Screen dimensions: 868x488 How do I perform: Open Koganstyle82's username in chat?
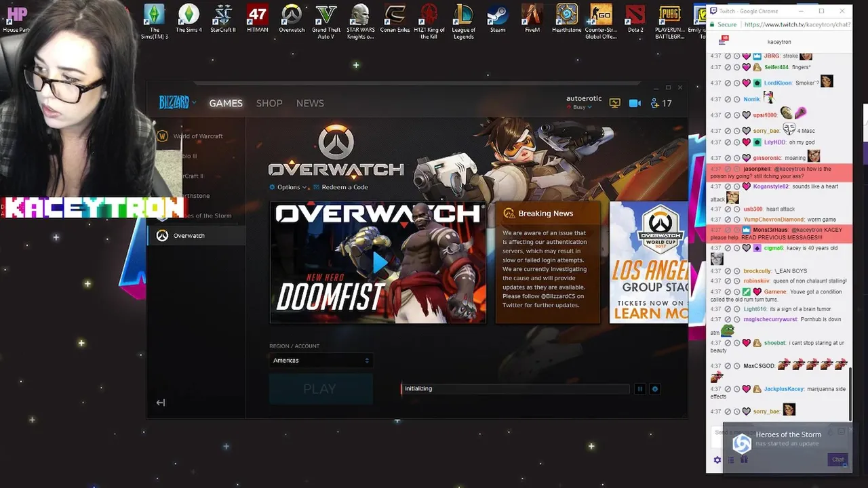[x=771, y=187]
